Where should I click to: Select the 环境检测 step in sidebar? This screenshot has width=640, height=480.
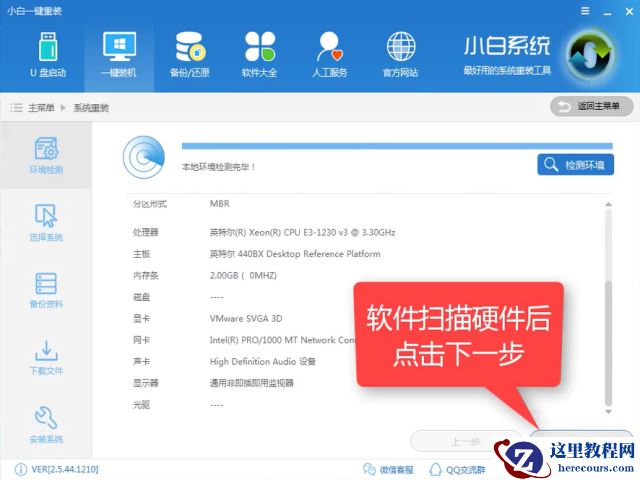pos(46,156)
